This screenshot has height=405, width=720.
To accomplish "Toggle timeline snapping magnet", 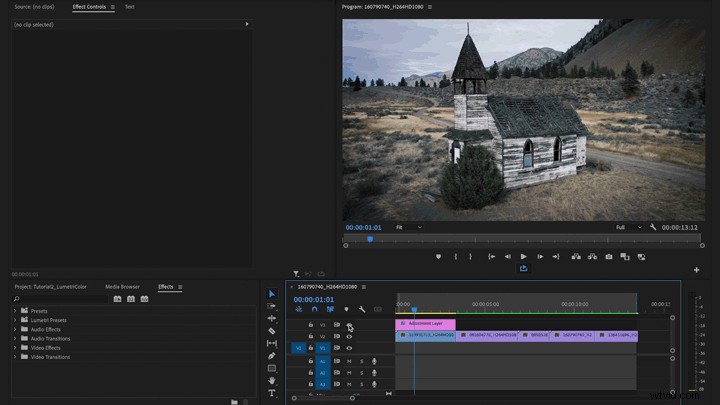I will (315, 309).
